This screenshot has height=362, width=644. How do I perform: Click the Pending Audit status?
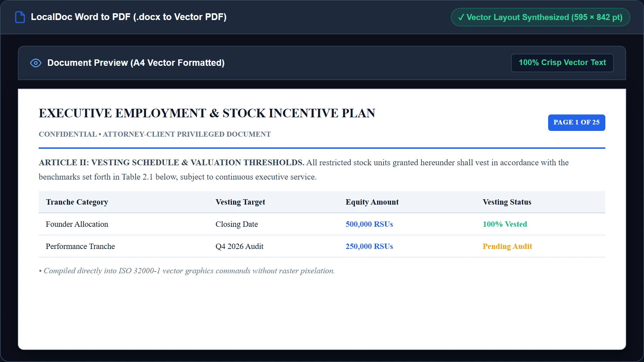(x=507, y=246)
